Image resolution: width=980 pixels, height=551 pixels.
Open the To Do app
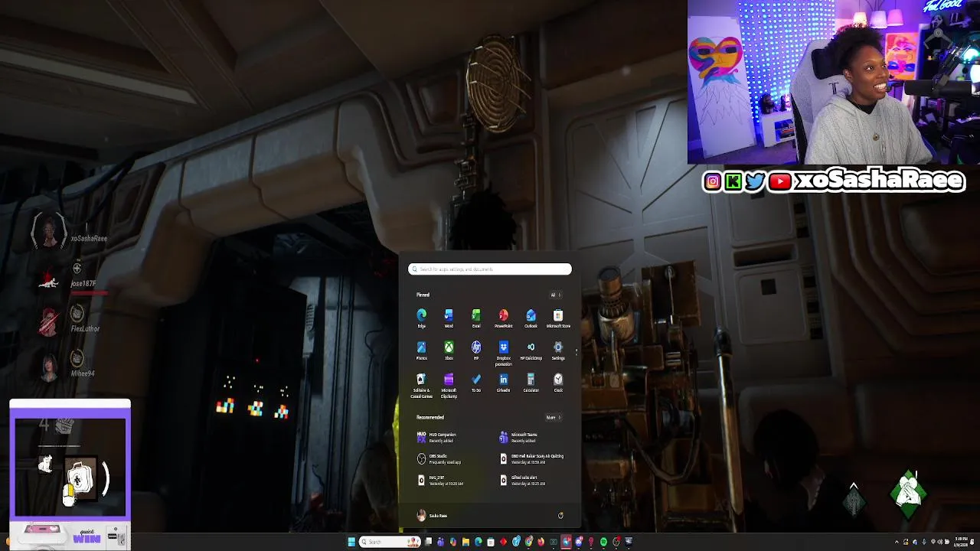476,383
